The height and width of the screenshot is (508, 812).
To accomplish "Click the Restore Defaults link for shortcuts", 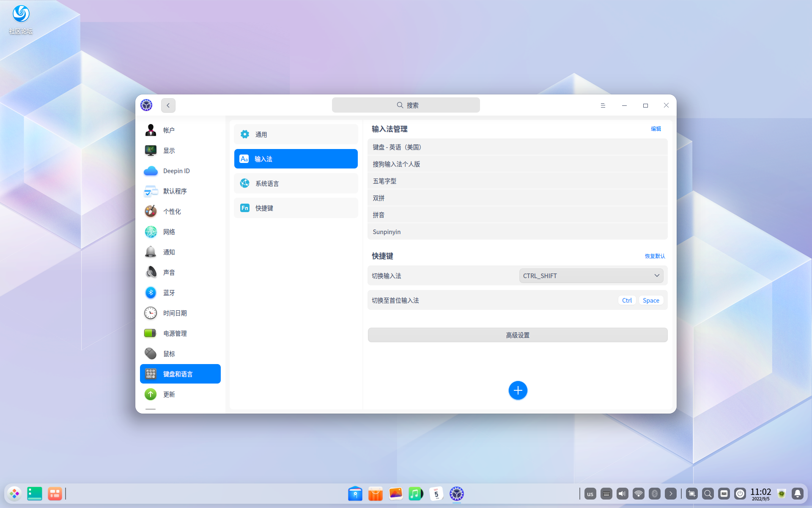I will click(x=655, y=256).
